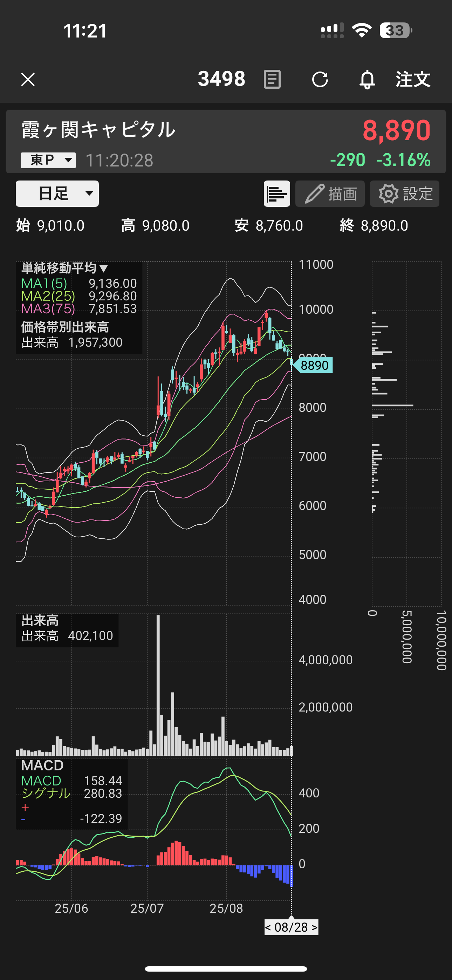Tap the -3.16% change percentage
The image size is (452, 980).
[404, 160]
